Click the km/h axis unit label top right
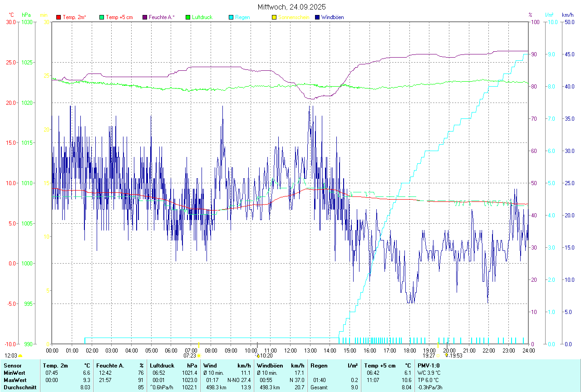The width and height of the screenshot is (581, 392). pos(567,15)
